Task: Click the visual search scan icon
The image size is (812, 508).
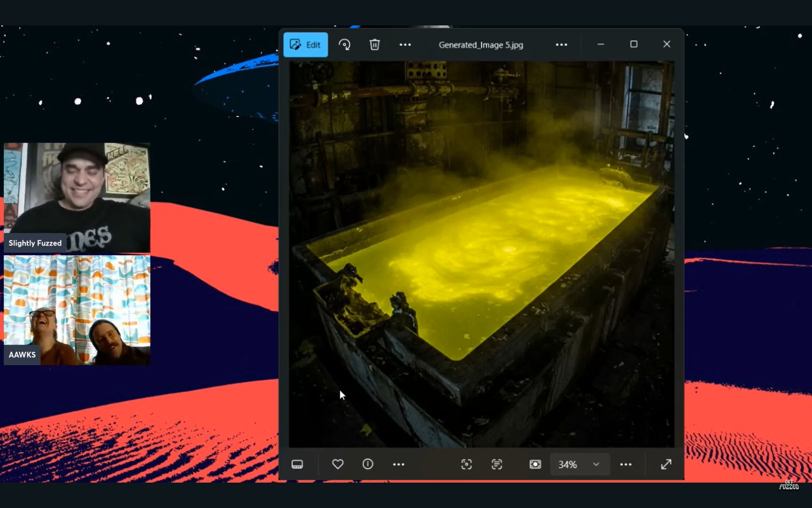Action: pyautogui.click(x=466, y=464)
